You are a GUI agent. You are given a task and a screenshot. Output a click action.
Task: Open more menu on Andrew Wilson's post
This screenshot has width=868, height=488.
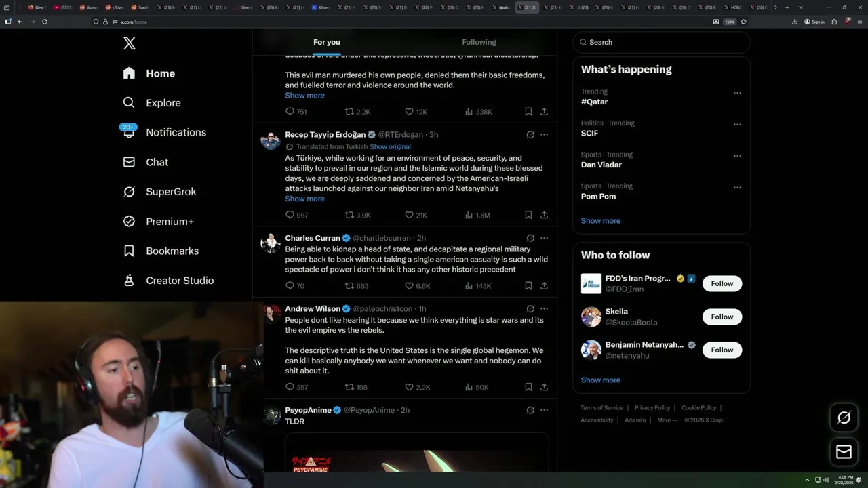click(x=544, y=308)
